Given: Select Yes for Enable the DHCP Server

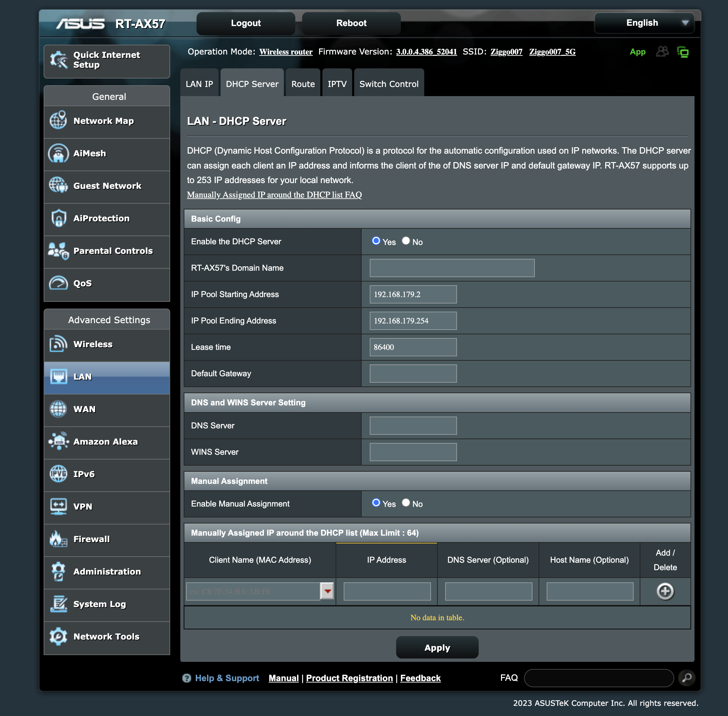Looking at the screenshot, I should (x=376, y=241).
